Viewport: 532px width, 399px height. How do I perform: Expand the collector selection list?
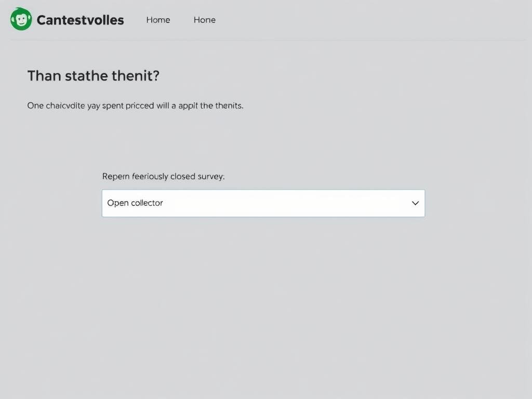click(263, 203)
